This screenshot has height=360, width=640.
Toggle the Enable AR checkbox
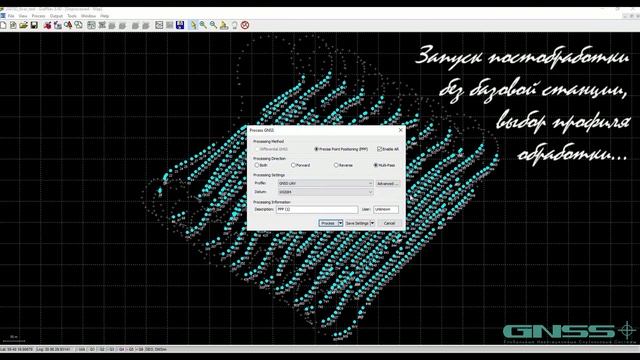pos(388,149)
